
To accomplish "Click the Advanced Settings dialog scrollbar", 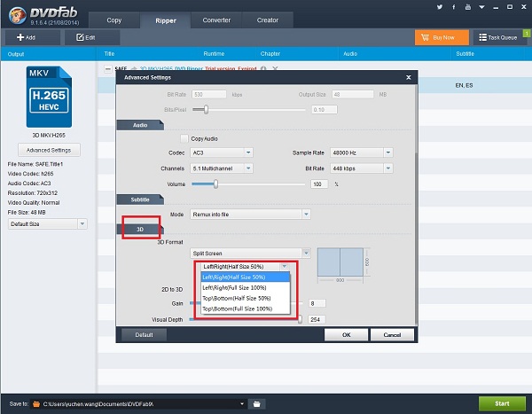I will point(416,238).
